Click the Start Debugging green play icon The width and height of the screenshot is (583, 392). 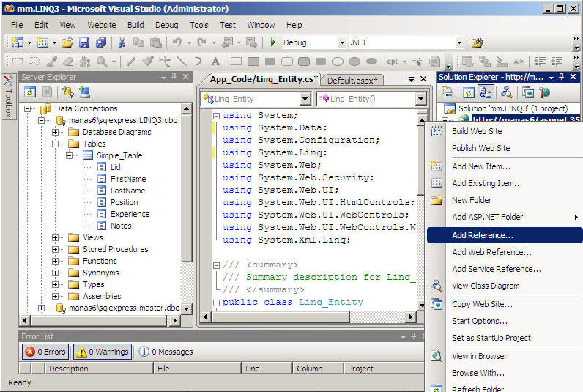[x=273, y=42]
